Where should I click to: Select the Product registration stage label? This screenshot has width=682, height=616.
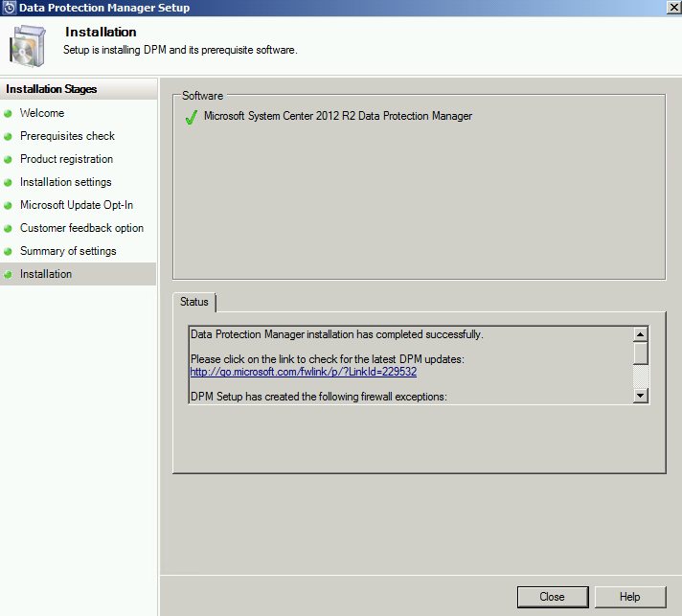[x=66, y=159]
